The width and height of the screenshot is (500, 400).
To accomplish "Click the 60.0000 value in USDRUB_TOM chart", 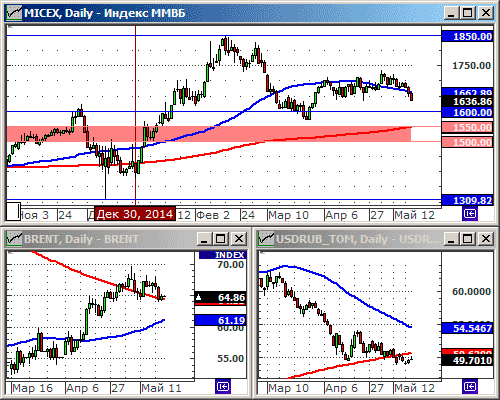I will (471, 292).
